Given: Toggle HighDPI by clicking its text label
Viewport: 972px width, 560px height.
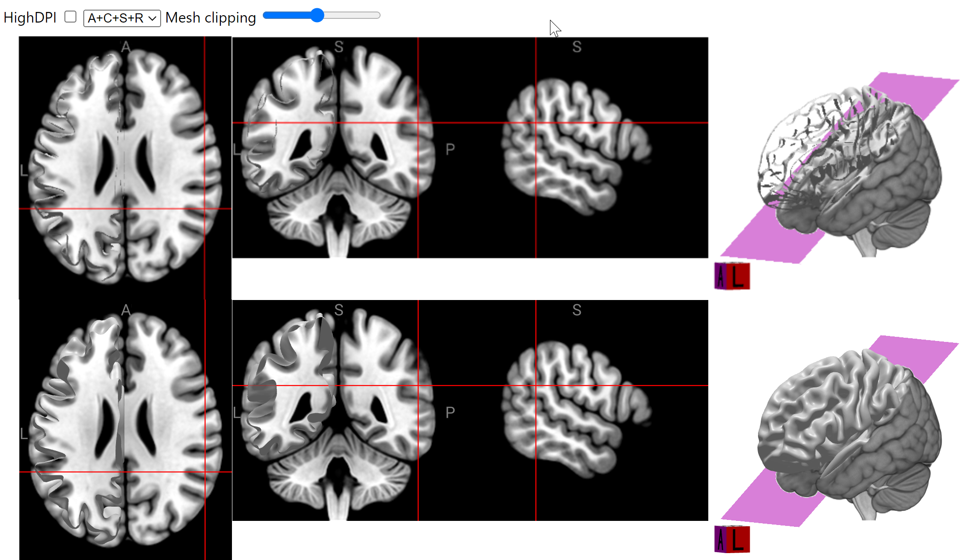Looking at the screenshot, I should coord(29,17).
